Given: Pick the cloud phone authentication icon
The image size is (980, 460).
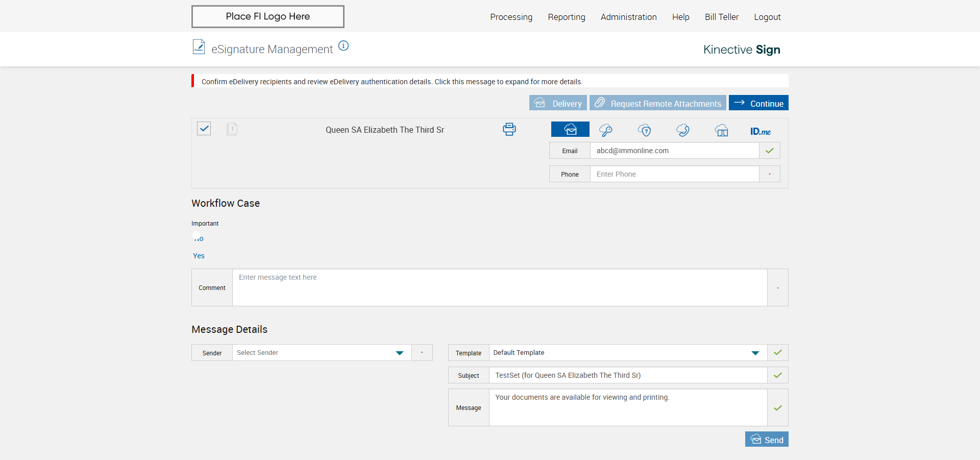Looking at the screenshot, I should click(x=683, y=130).
